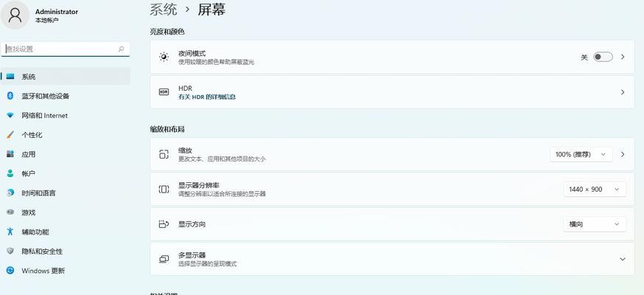
Task: Click the apps icon beside 应用
Action: coord(10,154)
